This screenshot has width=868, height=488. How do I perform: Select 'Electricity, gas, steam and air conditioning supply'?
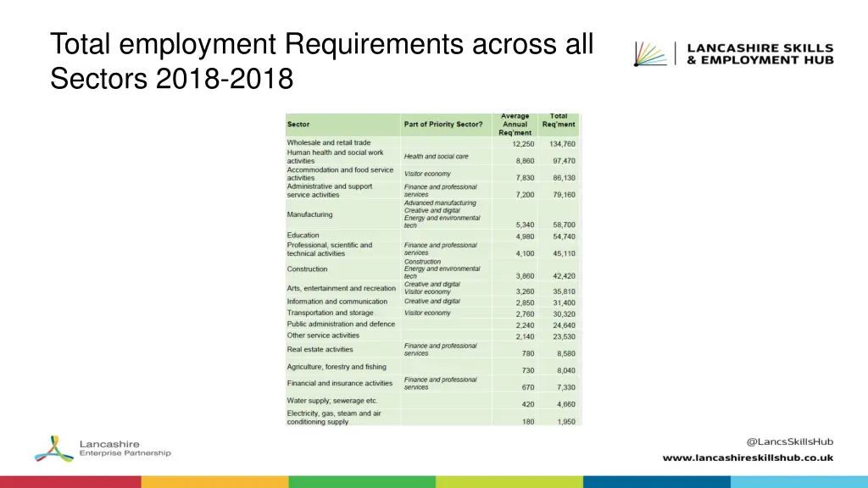(334, 418)
